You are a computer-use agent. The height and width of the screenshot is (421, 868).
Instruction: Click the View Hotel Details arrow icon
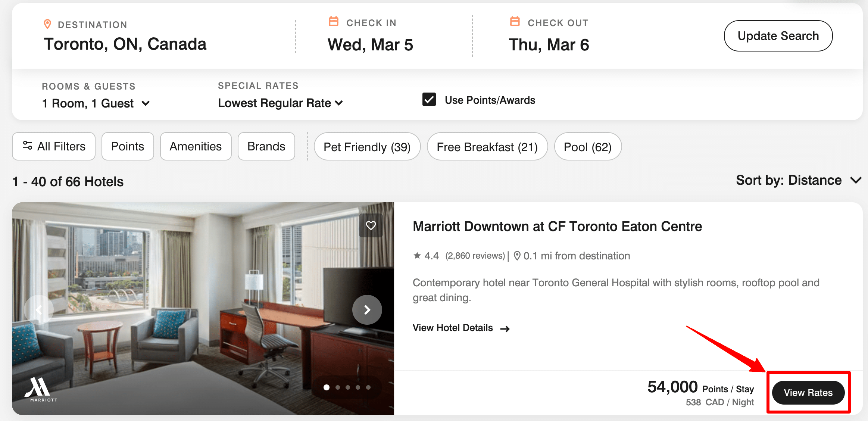pos(505,328)
